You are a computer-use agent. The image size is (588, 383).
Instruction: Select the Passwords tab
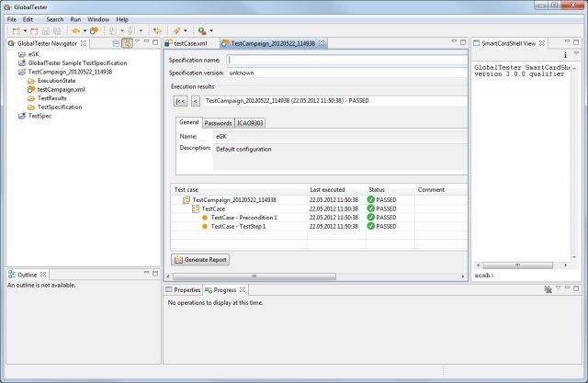click(x=218, y=122)
